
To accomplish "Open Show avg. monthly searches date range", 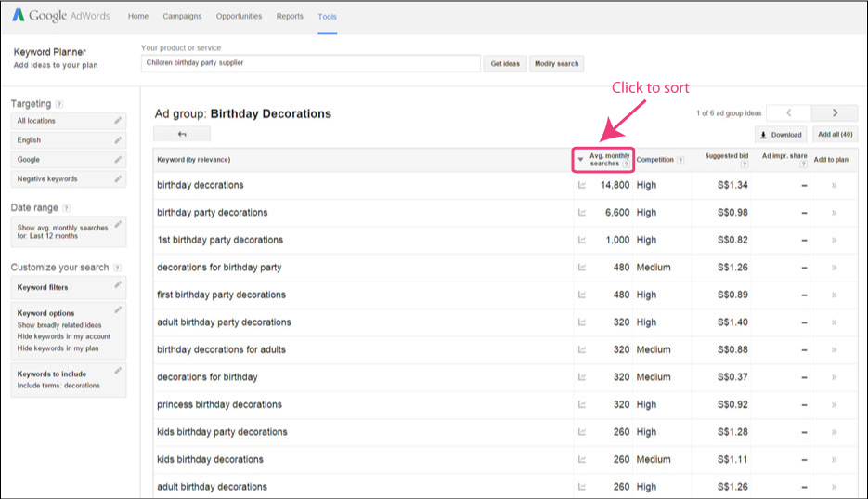I will click(69, 231).
